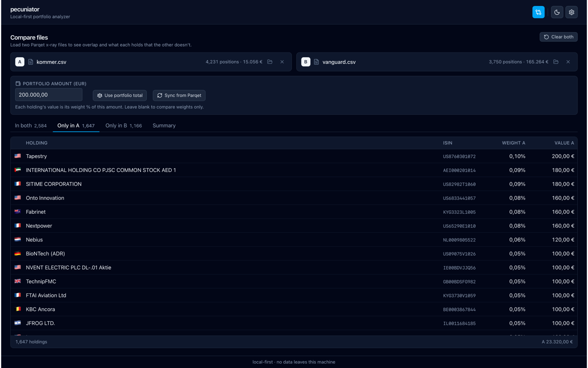Click the 4,231 positions · 15.056 € text
The height and width of the screenshot is (368, 588).
pyautogui.click(x=234, y=62)
